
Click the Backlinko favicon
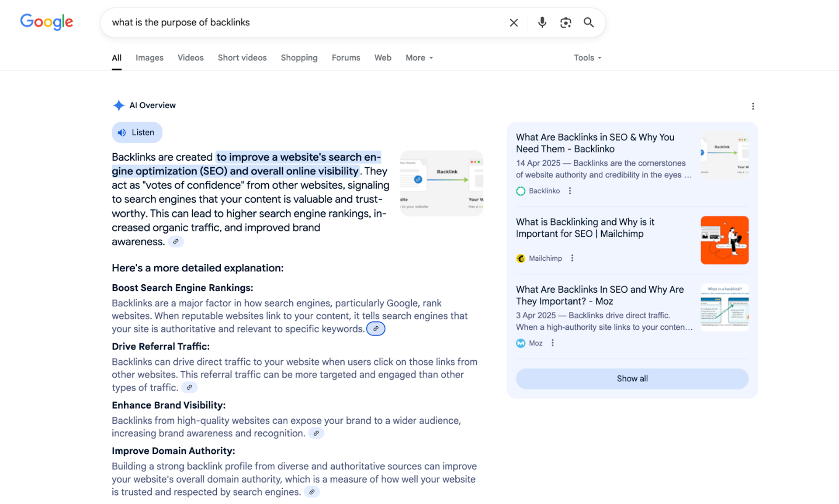[x=520, y=191]
